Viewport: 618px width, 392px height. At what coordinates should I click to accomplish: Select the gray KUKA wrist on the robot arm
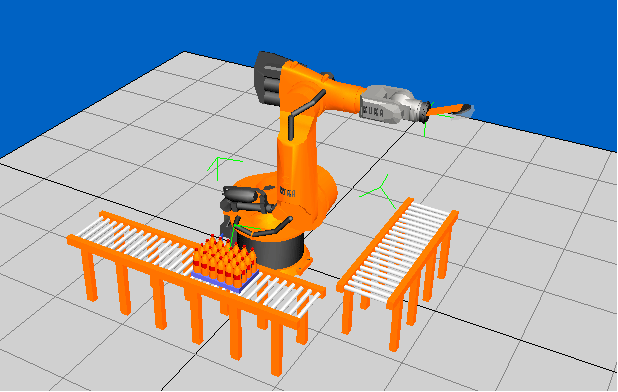392,104
